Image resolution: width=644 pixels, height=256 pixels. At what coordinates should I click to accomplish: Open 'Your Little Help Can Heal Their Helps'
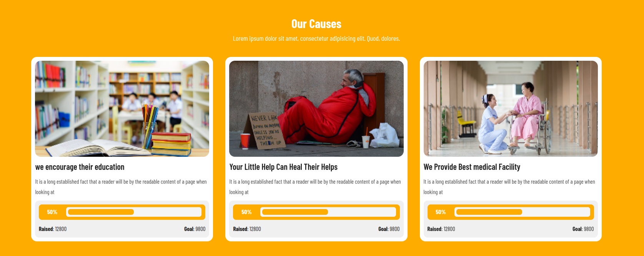click(283, 167)
